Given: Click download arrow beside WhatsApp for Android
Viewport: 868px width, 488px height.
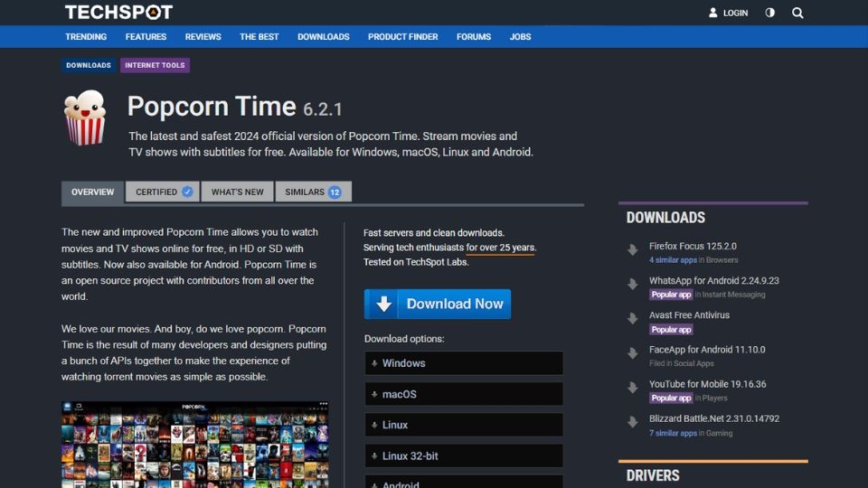Looking at the screenshot, I should click(633, 285).
